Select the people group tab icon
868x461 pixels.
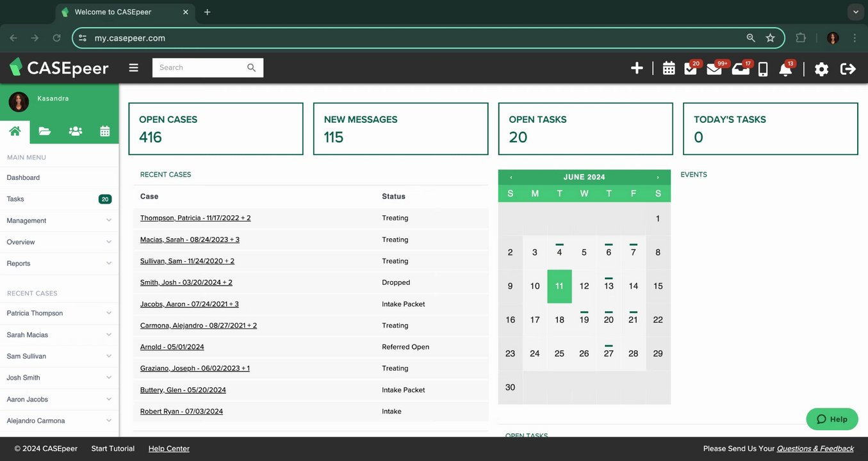(x=75, y=131)
